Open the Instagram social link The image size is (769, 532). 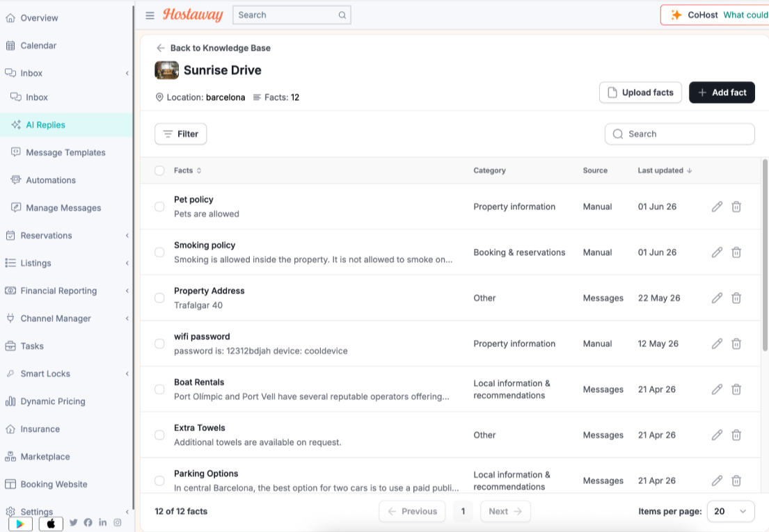[118, 522]
